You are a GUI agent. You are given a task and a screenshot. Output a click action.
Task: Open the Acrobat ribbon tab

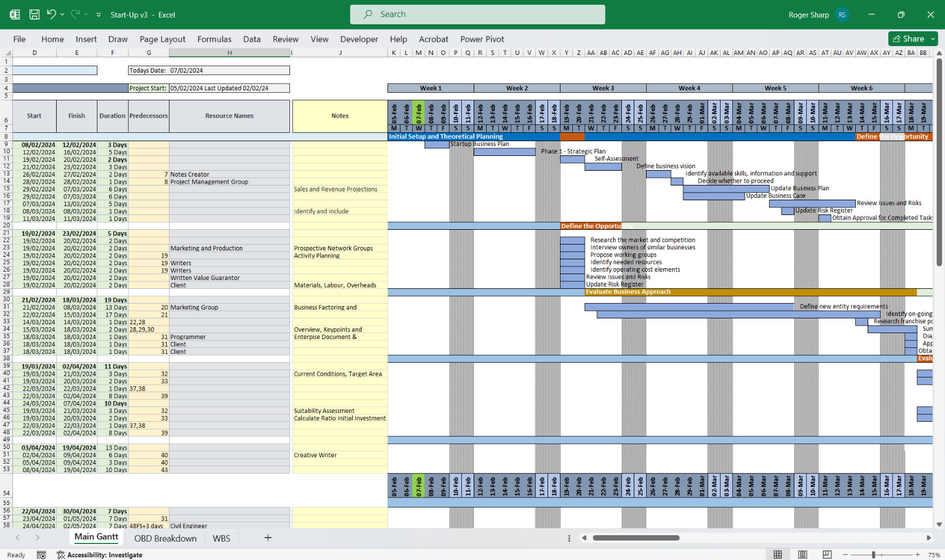click(434, 39)
